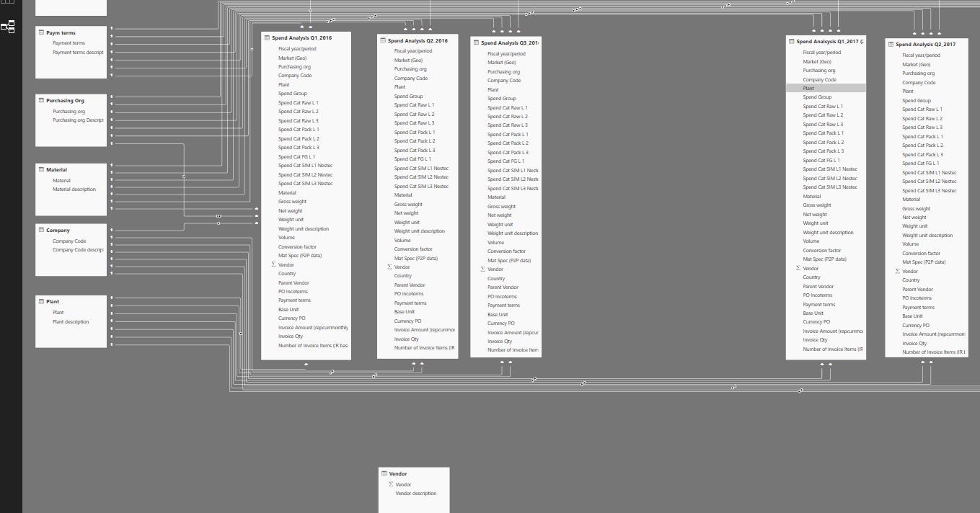
Task: Select the highlighted Plant field in Q1_2017
Action: point(826,88)
